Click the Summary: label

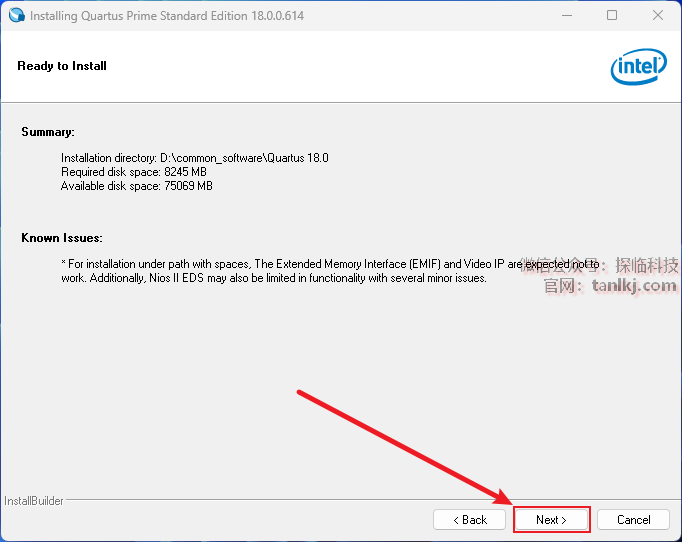[x=48, y=132]
